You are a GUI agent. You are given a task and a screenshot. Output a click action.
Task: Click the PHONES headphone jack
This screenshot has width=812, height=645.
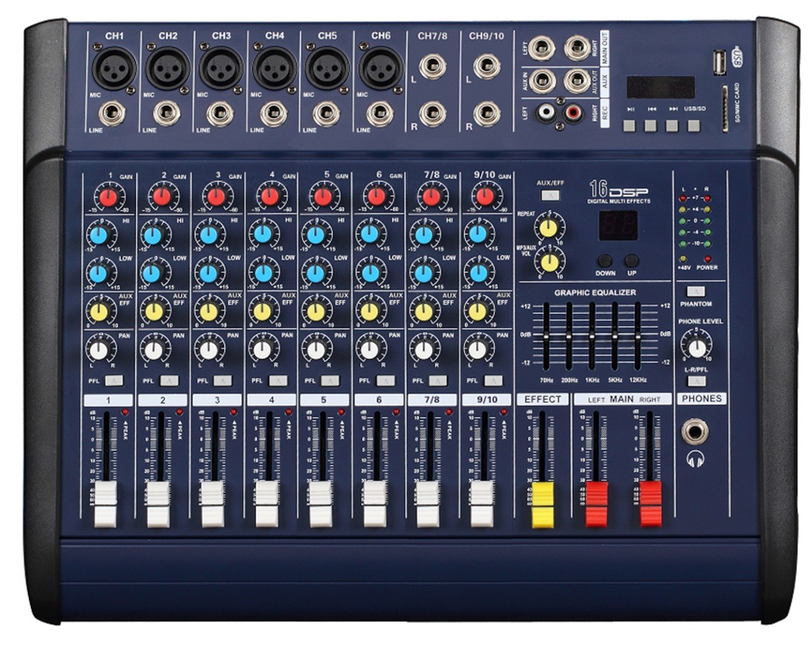pyautogui.click(x=695, y=432)
